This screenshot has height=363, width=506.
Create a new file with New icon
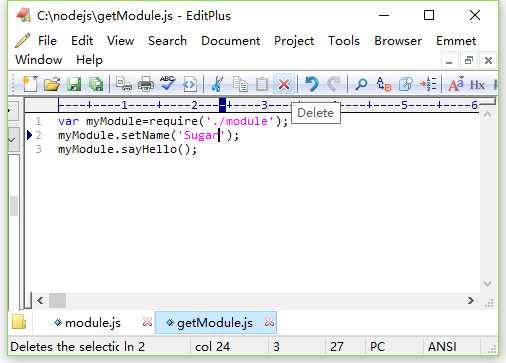pos(30,84)
